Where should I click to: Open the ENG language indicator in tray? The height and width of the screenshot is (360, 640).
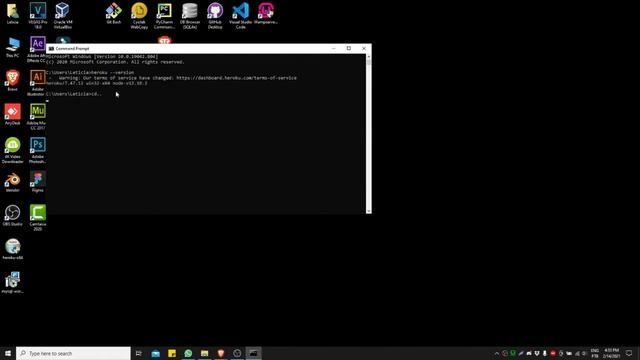(x=595, y=353)
